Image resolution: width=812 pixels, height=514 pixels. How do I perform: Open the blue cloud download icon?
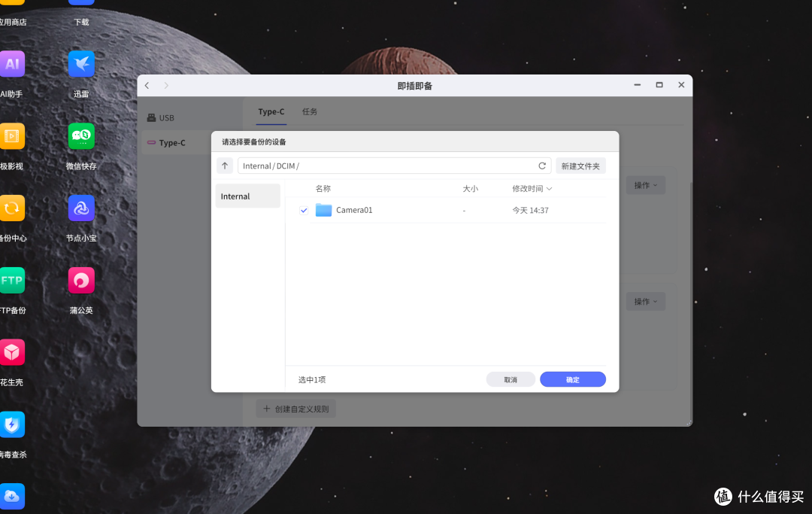pyautogui.click(x=12, y=497)
